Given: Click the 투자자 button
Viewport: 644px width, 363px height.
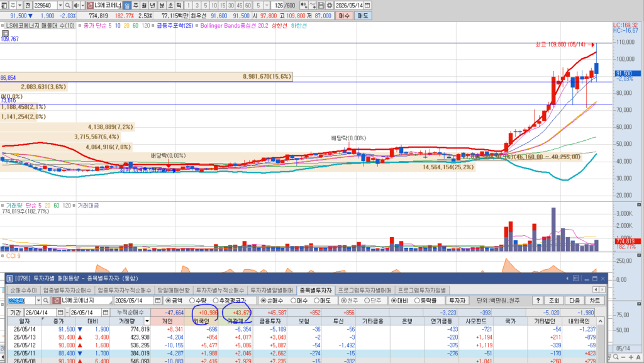Looking at the screenshot, I should pos(457,301).
